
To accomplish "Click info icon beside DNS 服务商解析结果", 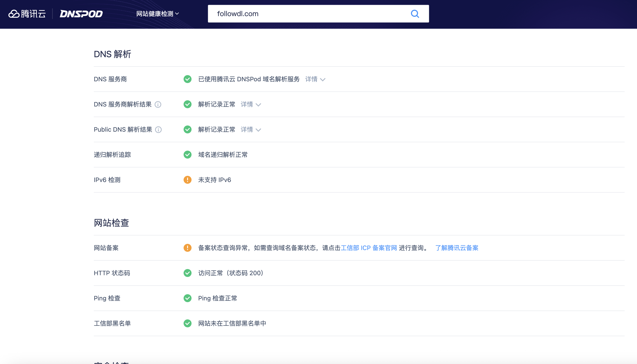I will pos(158,104).
